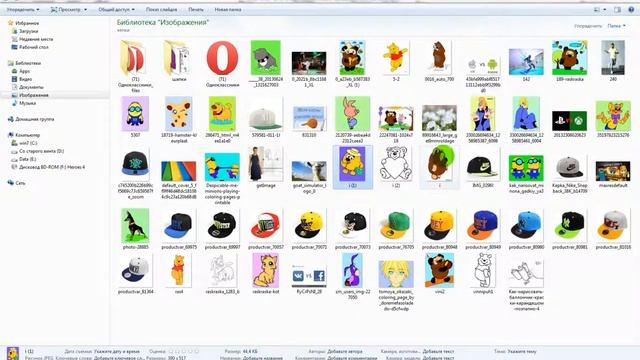Select the 5-2 Winnie the Pooh thumbnail
The height and width of the screenshot is (360, 640).
[396, 58]
